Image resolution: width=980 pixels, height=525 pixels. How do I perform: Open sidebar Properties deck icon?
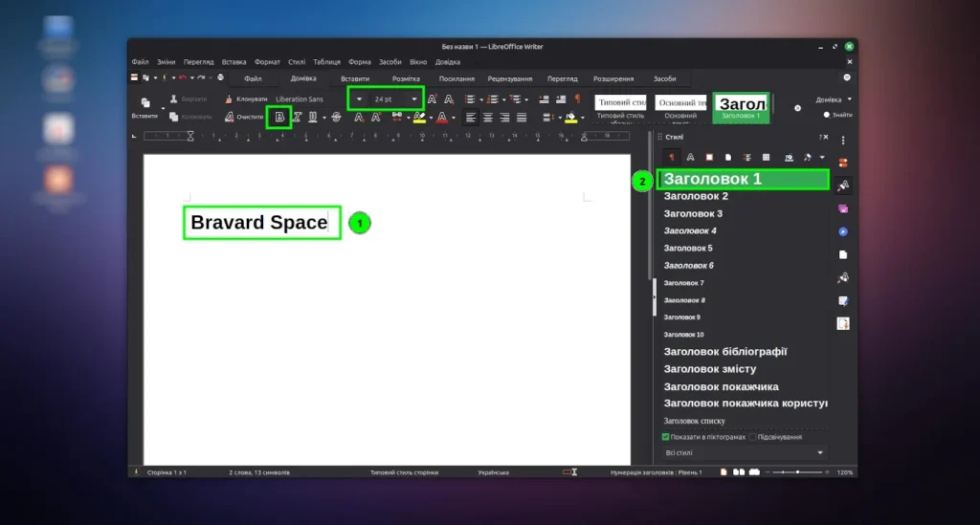click(x=843, y=163)
